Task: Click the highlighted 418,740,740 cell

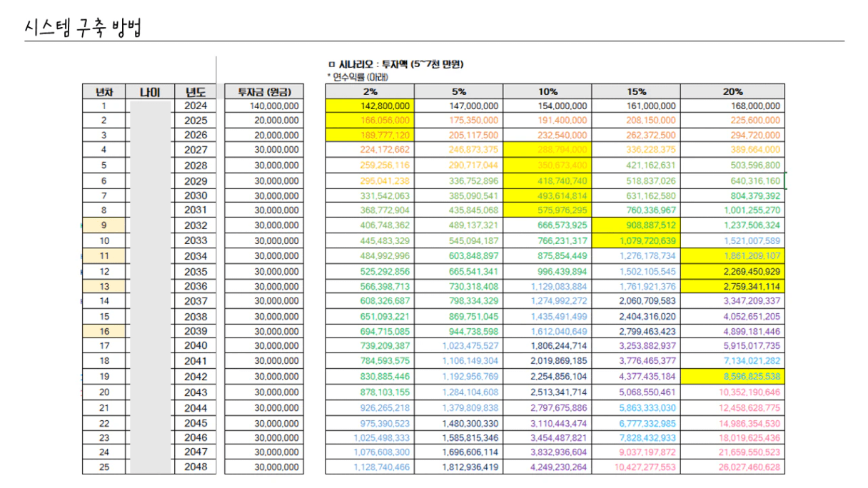Action: [547, 181]
